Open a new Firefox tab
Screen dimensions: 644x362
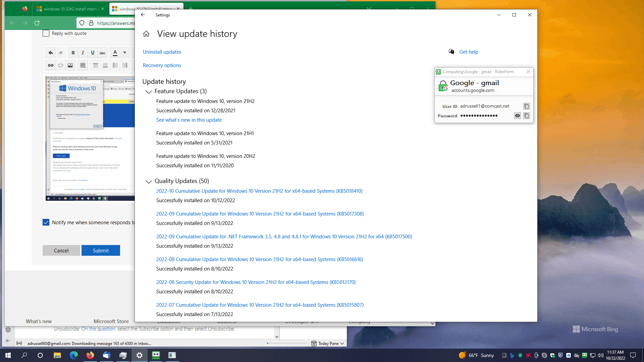pyautogui.click(x=191, y=9)
